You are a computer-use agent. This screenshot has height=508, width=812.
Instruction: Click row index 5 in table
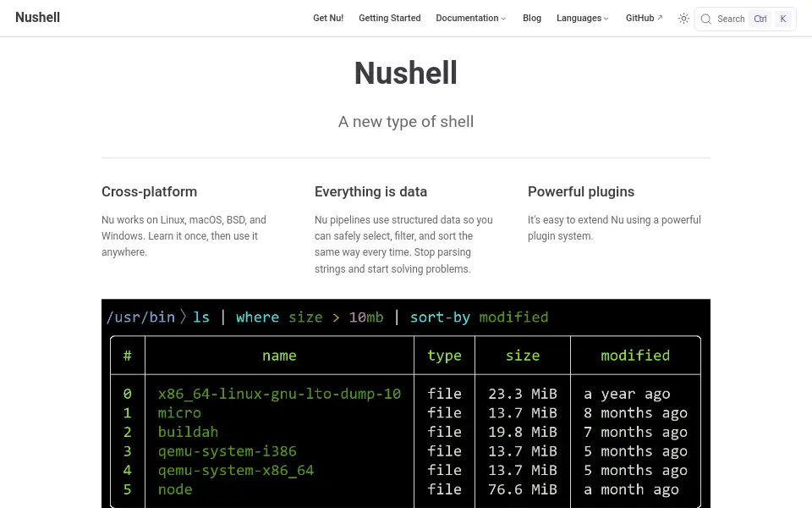click(128, 490)
